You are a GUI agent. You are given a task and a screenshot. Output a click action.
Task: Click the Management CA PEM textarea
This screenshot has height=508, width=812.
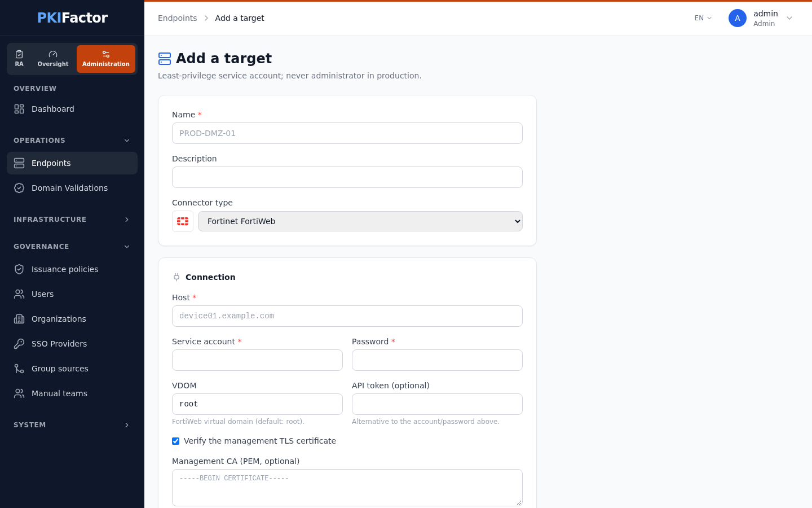point(347,488)
